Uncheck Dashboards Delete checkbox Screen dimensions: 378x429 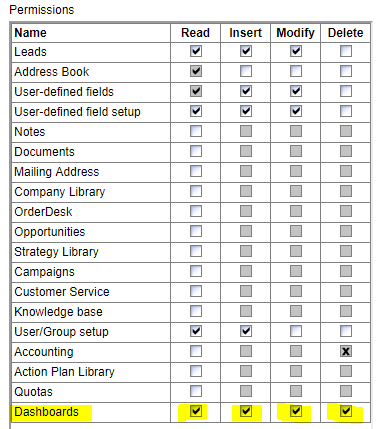point(346,411)
